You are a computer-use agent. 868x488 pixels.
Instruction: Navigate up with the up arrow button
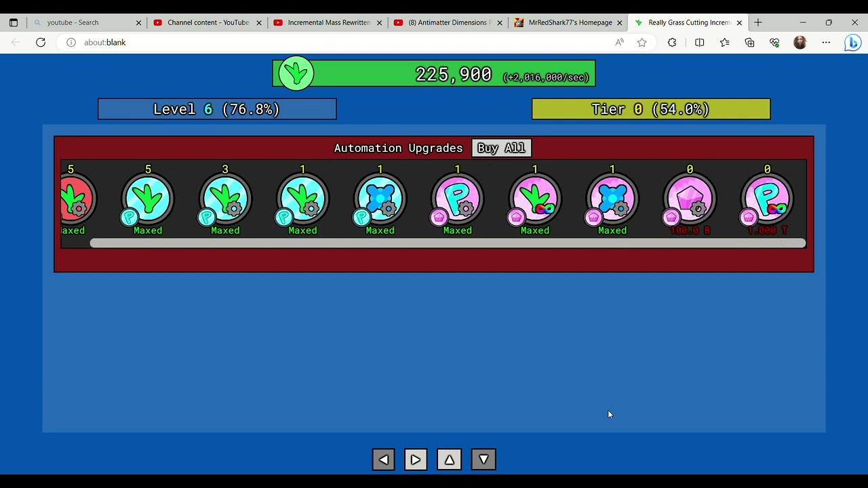point(449,460)
